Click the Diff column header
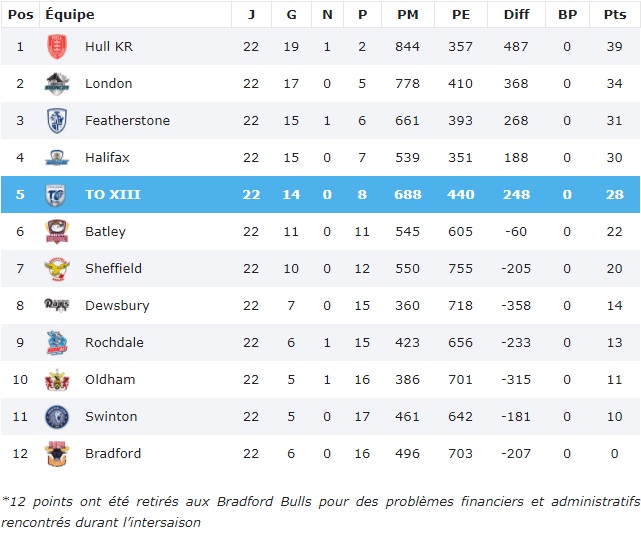The image size is (641, 538). (x=516, y=14)
